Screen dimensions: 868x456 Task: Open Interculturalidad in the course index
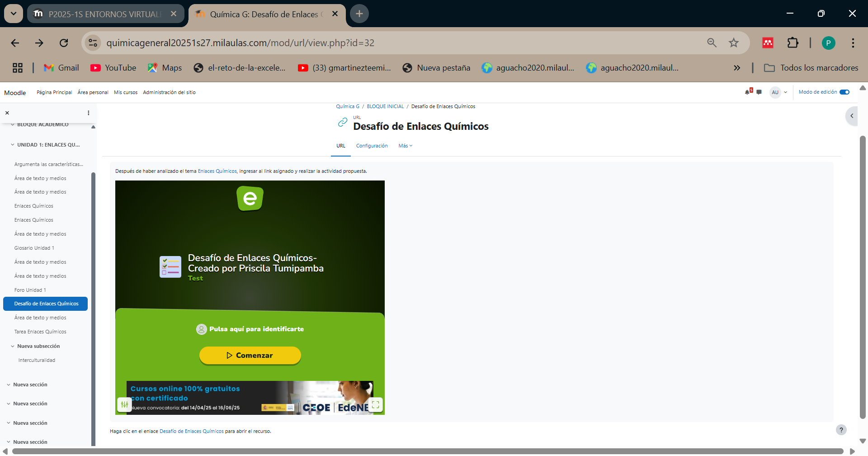coord(37,360)
